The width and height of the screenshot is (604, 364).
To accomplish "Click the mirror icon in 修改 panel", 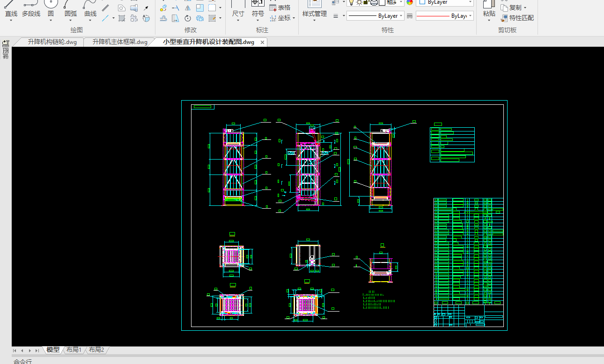I will [188, 8].
